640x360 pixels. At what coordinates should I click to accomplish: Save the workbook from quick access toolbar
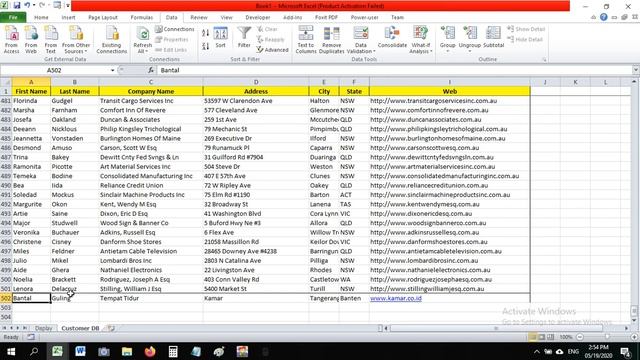tap(17, 5)
